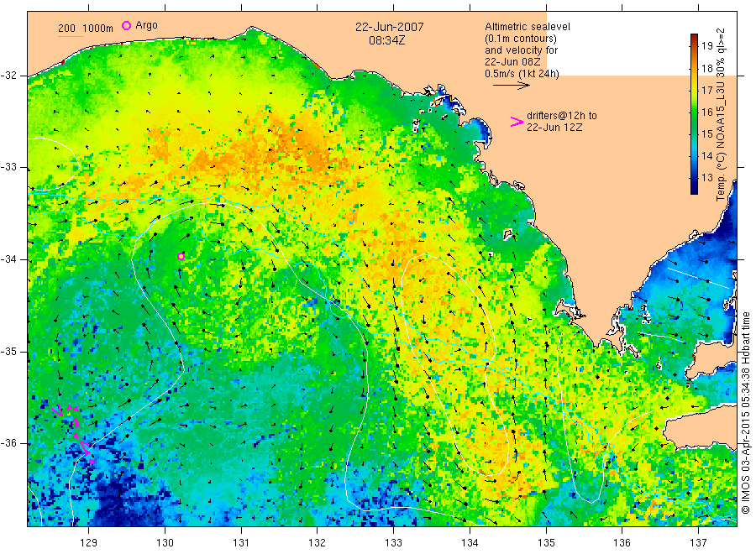Click the vertical "Temp. (°C) NOAA15_L3U" label
756x554 pixels.
[x=721, y=115]
